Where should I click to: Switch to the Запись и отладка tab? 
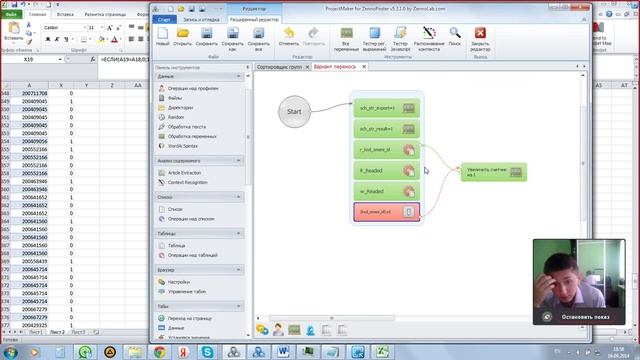click(x=201, y=19)
